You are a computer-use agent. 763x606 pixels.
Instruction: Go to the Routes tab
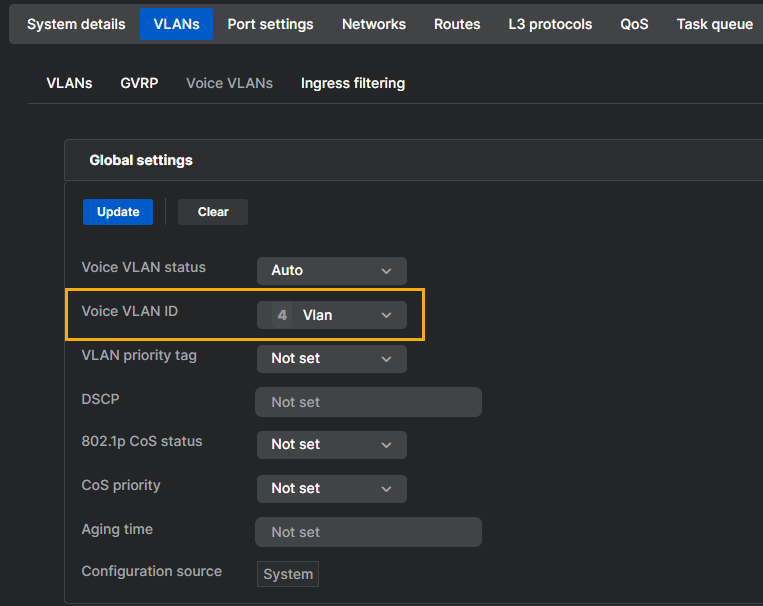457,24
